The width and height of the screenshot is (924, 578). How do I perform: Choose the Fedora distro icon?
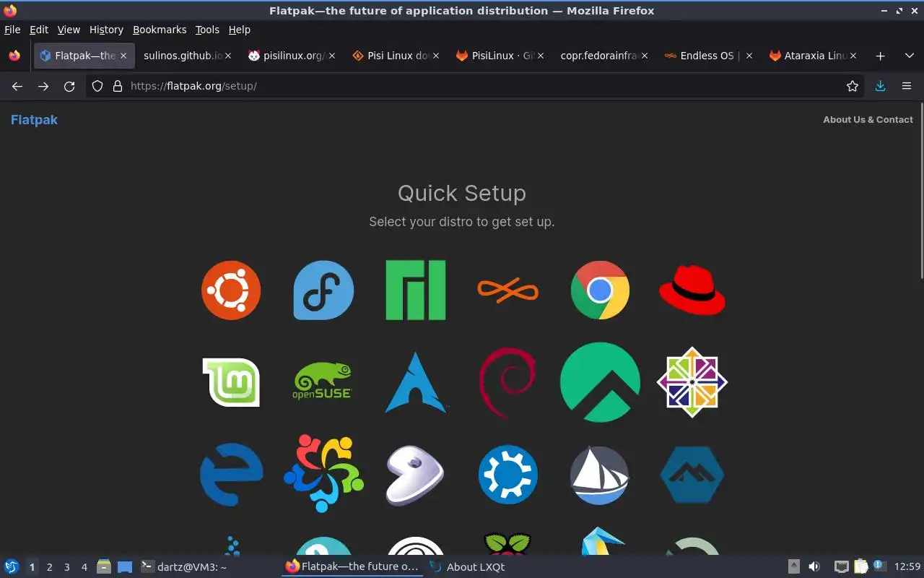[x=323, y=290]
